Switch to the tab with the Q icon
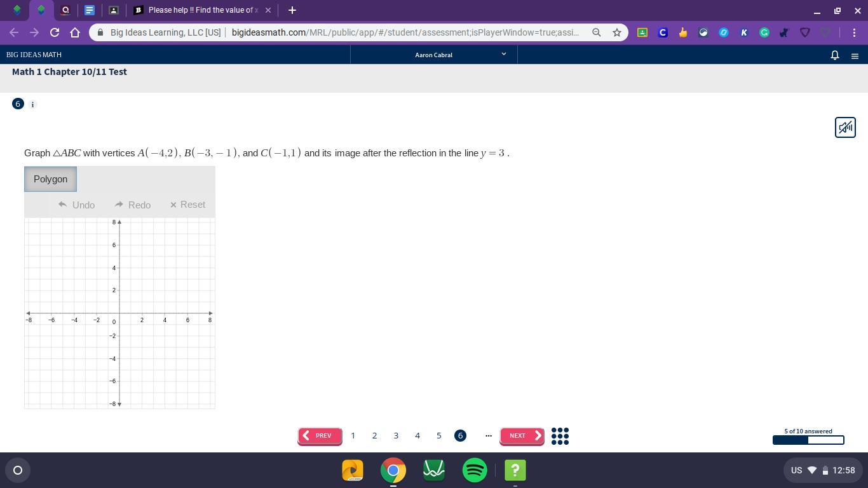This screenshot has height=488, width=868. click(x=65, y=10)
